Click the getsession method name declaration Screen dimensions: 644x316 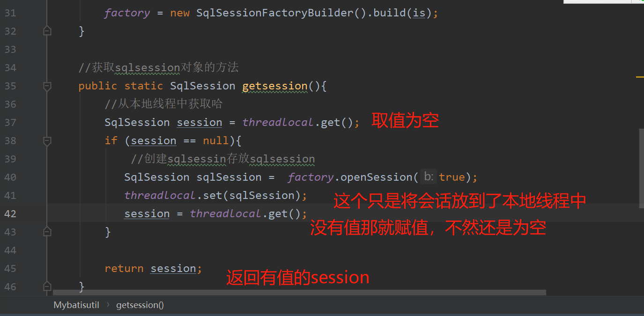coord(275,86)
